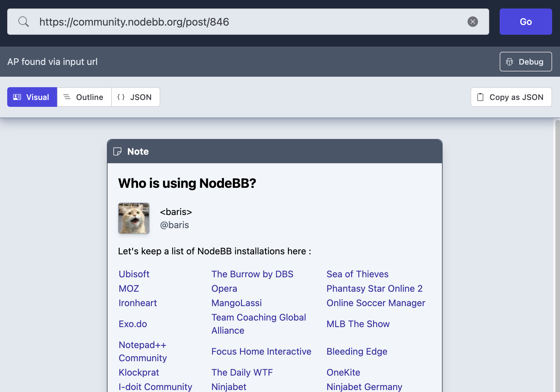Open the Ninjabet Germany link

coord(364,387)
